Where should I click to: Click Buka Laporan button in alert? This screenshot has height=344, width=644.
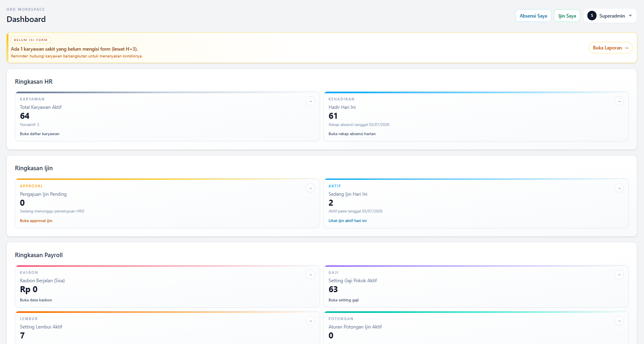[611, 48]
